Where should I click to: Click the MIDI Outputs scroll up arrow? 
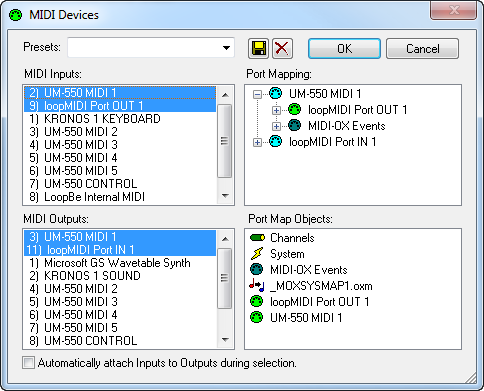click(225, 239)
